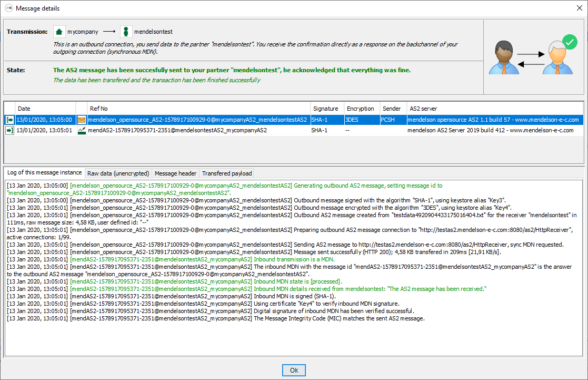The image size is (588, 380).
Task: Open the Message header tab
Action: 175,173
